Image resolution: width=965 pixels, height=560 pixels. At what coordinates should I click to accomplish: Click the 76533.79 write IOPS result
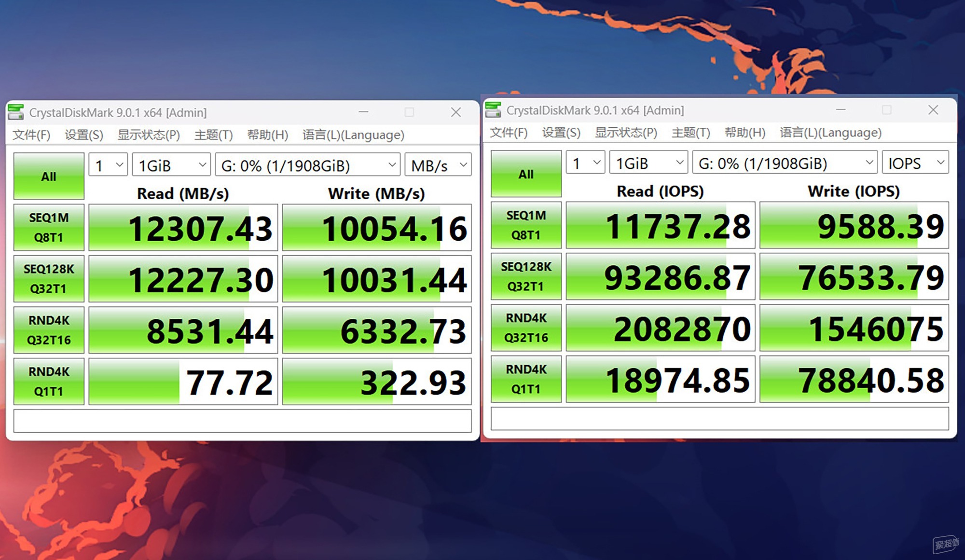854,276
